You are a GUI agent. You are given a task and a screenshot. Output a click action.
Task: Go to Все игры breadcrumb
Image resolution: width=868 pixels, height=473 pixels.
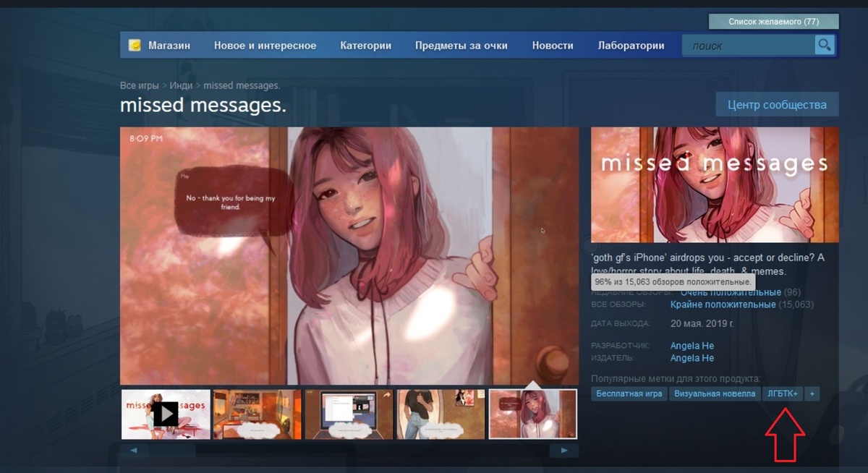139,85
